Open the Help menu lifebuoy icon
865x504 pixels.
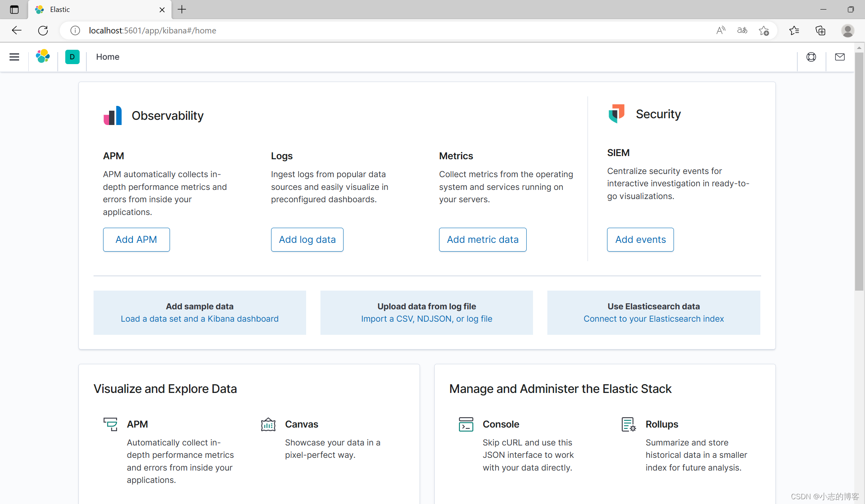coord(811,57)
